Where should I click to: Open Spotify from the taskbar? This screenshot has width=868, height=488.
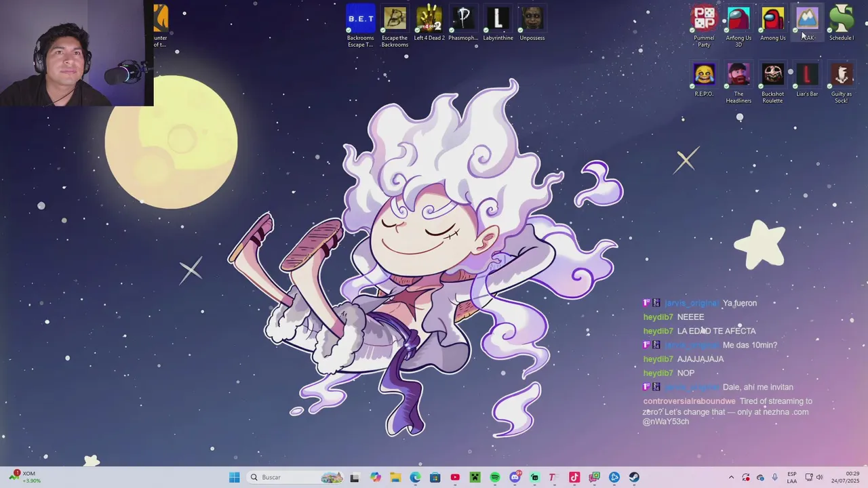(x=495, y=477)
